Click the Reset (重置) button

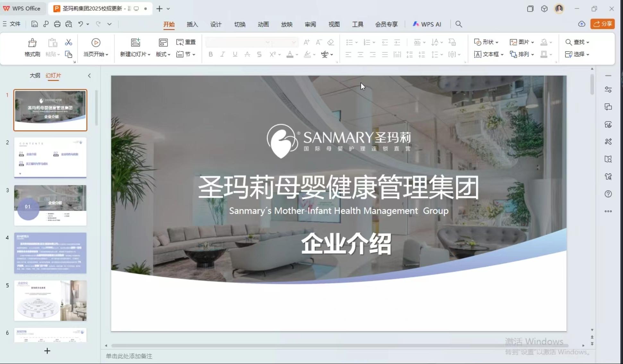[186, 42]
